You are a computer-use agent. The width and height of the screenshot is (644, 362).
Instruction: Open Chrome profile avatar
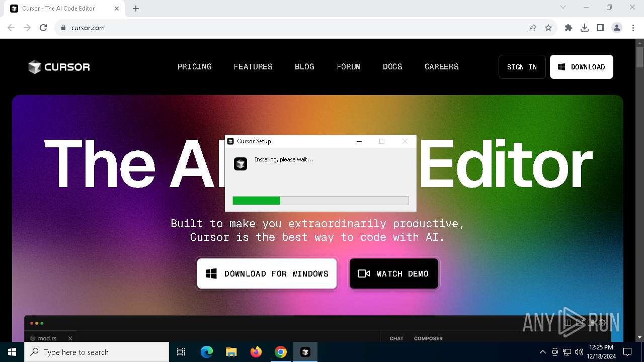[x=617, y=28]
